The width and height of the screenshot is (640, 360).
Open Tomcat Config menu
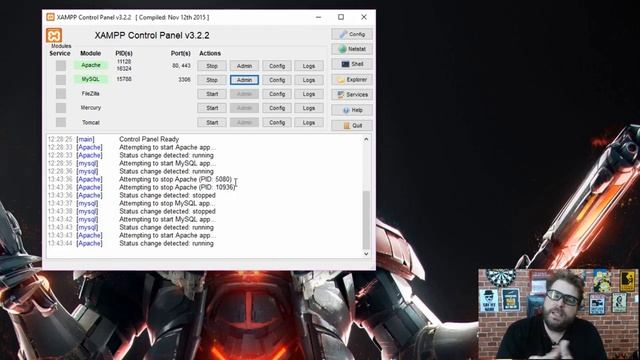click(277, 122)
